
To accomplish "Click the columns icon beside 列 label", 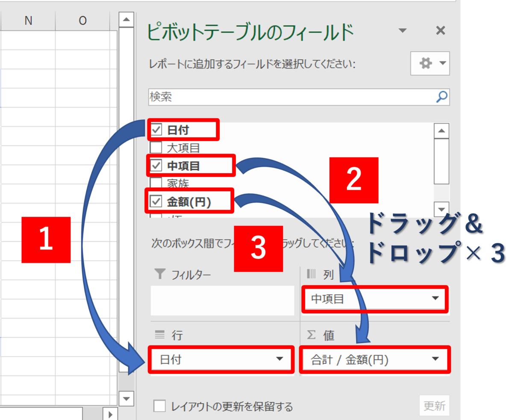I will tap(311, 274).
